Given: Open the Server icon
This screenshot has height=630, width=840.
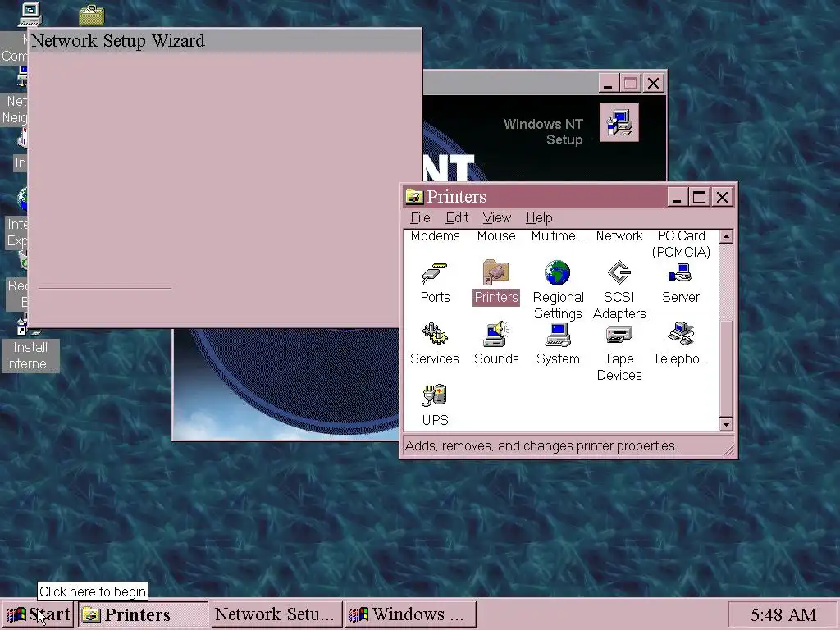Looking at the screenshot, I should point(680,272).
